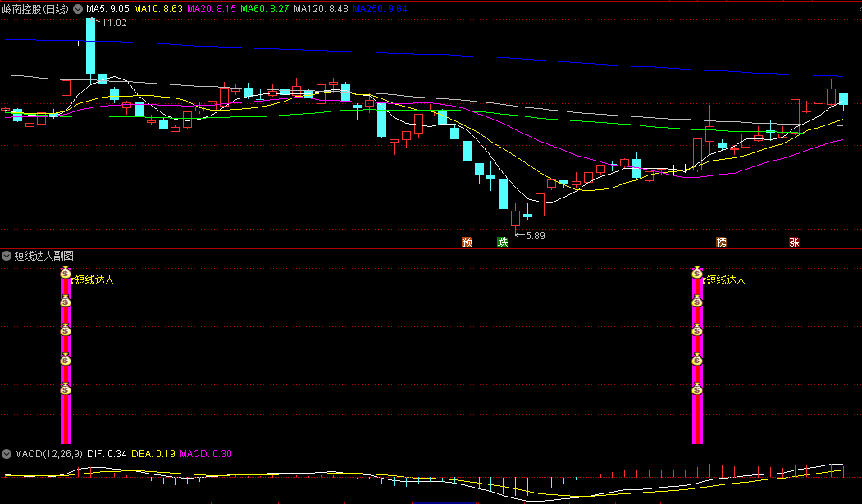Screen dimensions: 862x504
Task: Select the tall cyan candle peaking at 11.02
Action: (x=91, y=46)
